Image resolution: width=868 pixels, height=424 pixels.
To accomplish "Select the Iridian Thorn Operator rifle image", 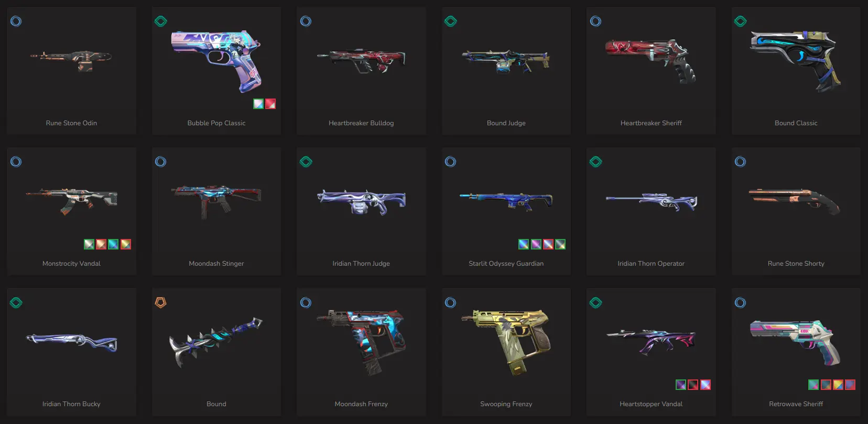I will coord(652,201).
